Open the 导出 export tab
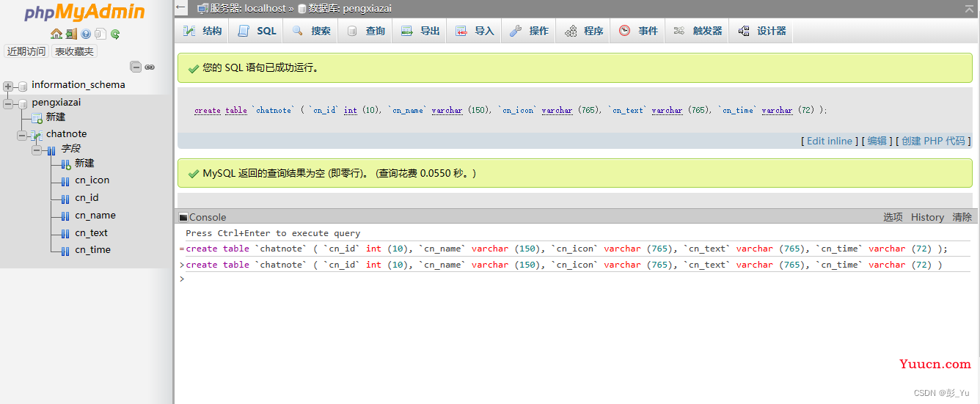Screen dimensions: 980x404 [x=420, y=31]
